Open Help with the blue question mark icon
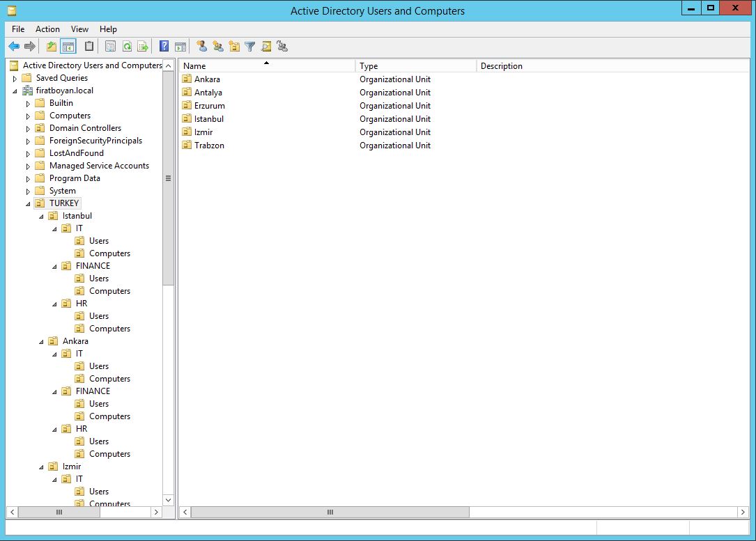The height and width of the screenshot is (541, 756). [164, 46]
